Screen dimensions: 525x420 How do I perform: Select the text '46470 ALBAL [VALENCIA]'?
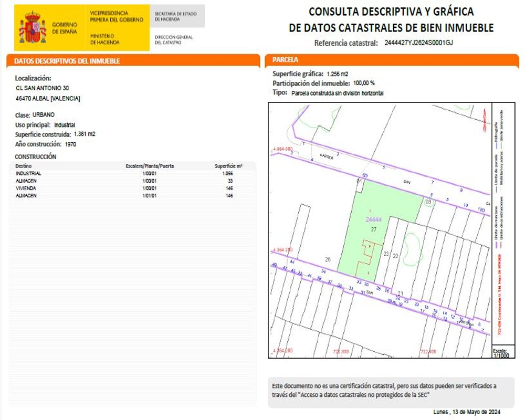click(48, 99)
